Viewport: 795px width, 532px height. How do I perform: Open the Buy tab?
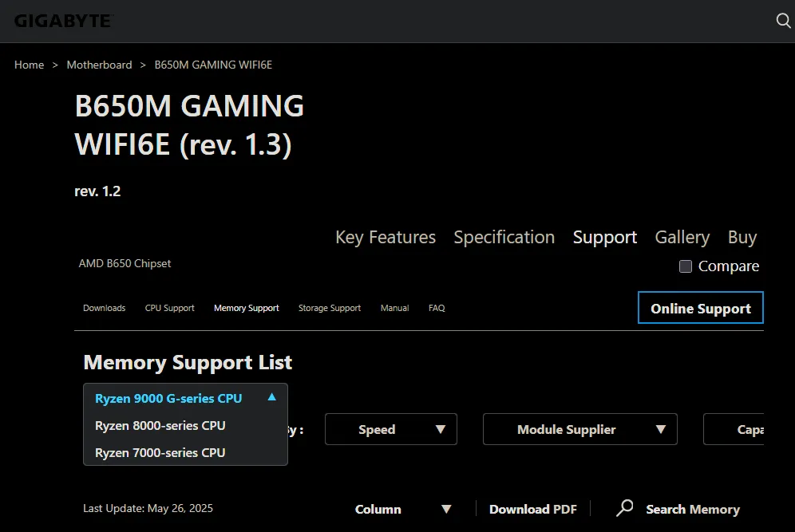742,237
